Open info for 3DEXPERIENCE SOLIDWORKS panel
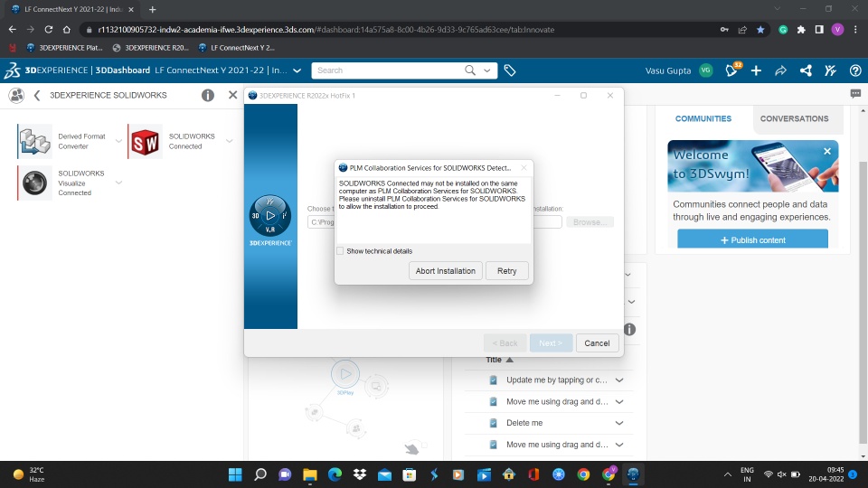The width and height of the screenshot is (868, 488). point(208,95)
